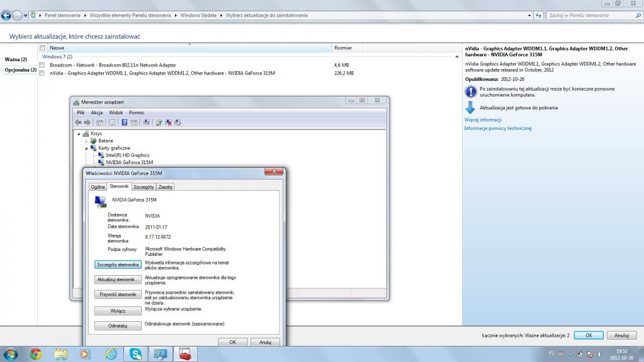Open Windows Media Player from taskbar

(x=85, y=354)
